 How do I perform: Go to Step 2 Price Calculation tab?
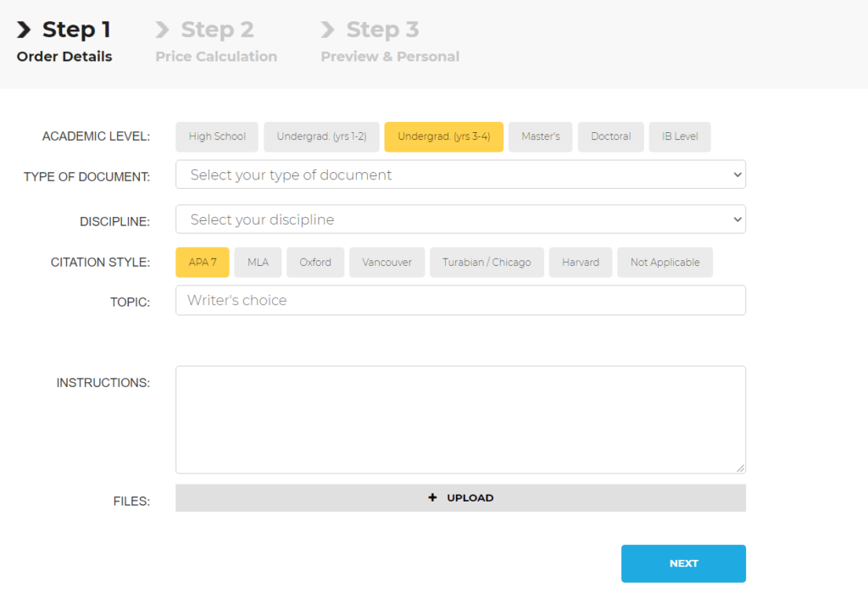click(x=216, y=42)
